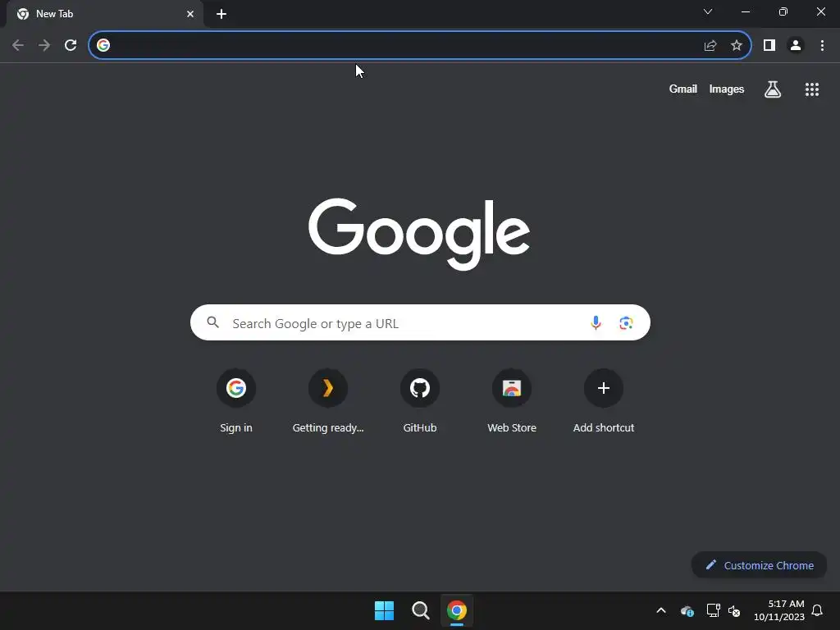
Task: Open notifications bell icon
Action: 817,610
